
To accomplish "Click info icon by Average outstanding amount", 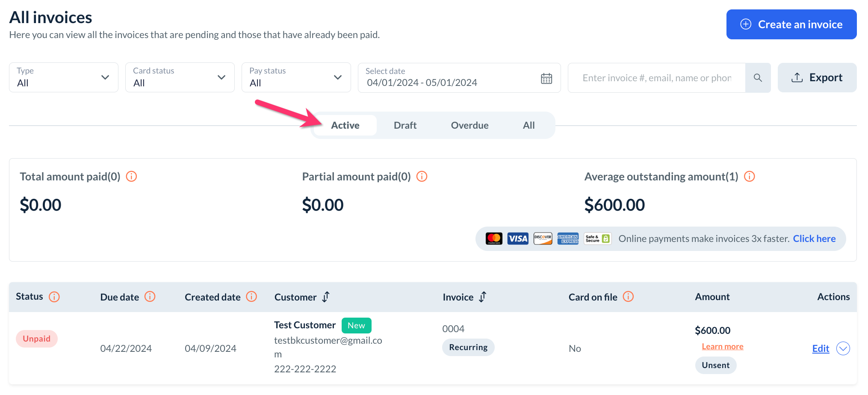I will pyautogui.click(x=749, y=177).
